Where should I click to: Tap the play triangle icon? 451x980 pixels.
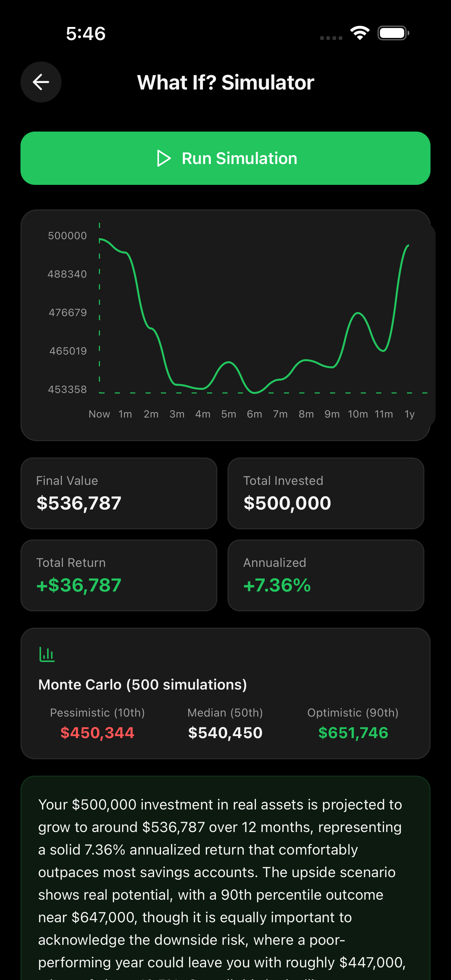pyautogui.click(x=164, y=158)
